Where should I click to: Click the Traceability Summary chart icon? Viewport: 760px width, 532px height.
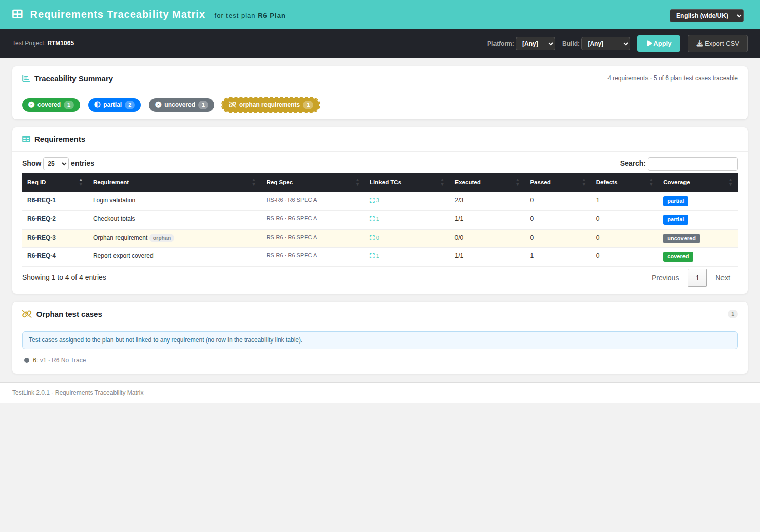coord(26,79)
